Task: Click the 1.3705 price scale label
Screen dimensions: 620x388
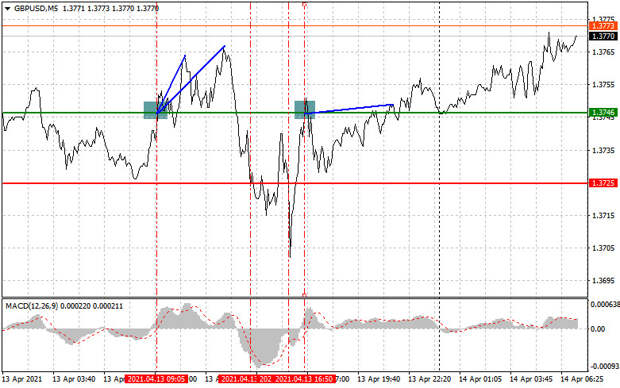Action: (x=603, y=248)
